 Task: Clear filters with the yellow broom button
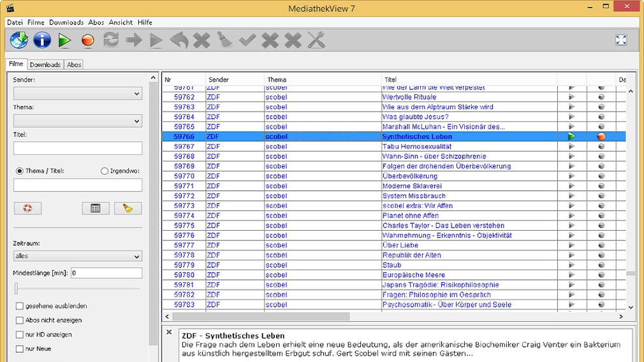(128, 208)
